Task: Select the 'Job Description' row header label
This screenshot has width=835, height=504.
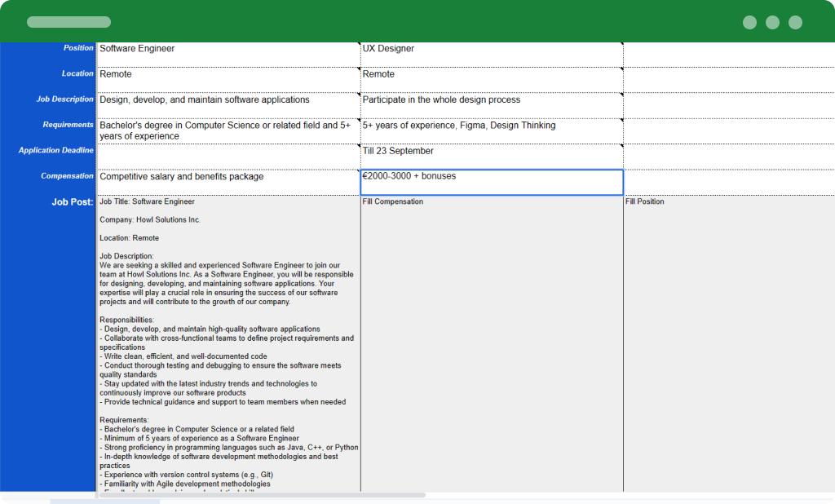Action: (x=64, y=99)
